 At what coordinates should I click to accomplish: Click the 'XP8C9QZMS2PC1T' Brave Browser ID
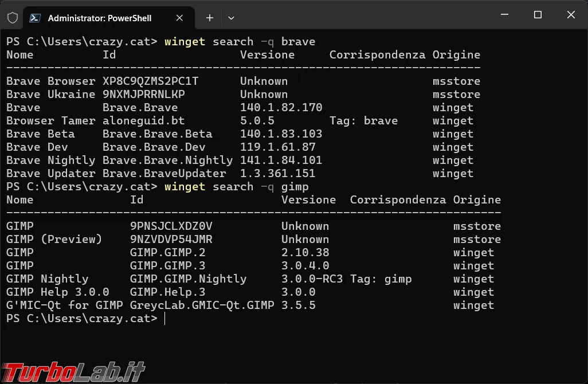150,81
